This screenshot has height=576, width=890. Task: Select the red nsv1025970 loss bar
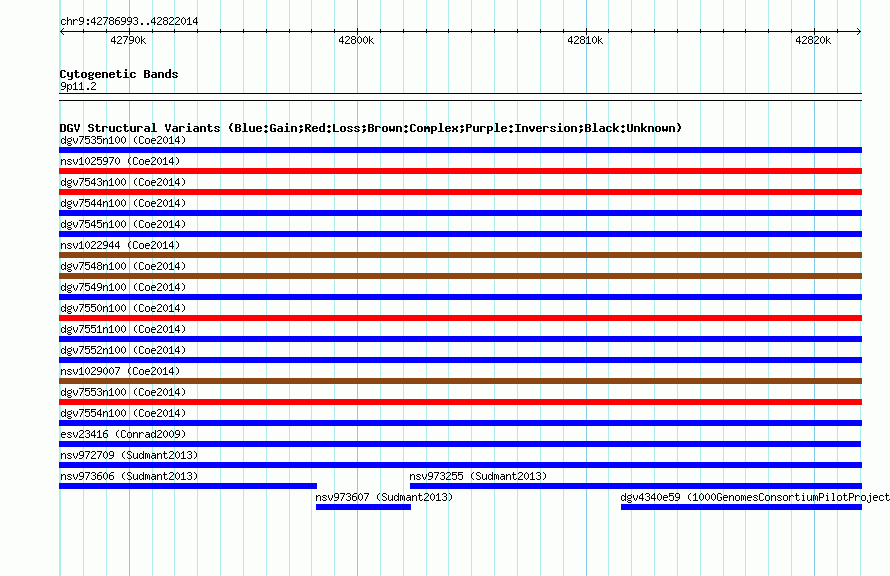(460, 171)
